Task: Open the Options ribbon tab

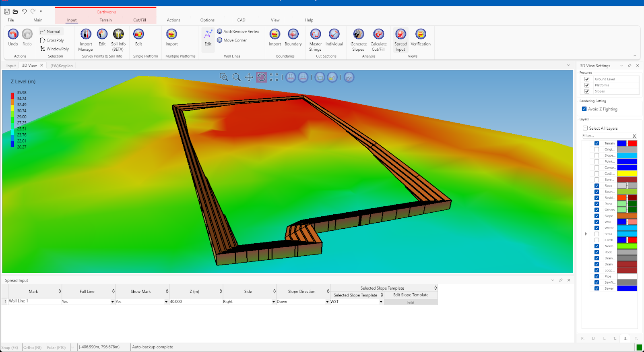Action: [x=207, y=20]
